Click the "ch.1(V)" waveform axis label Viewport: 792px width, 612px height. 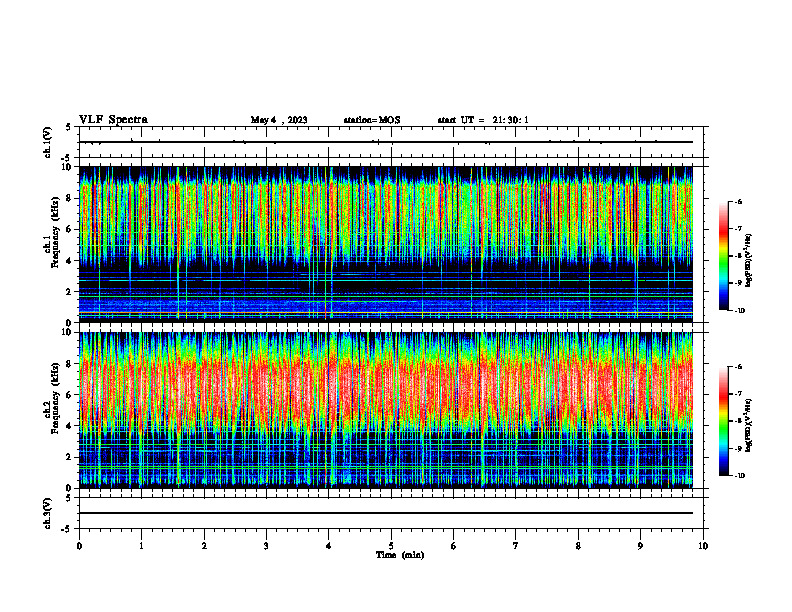[x=47, y=142]
